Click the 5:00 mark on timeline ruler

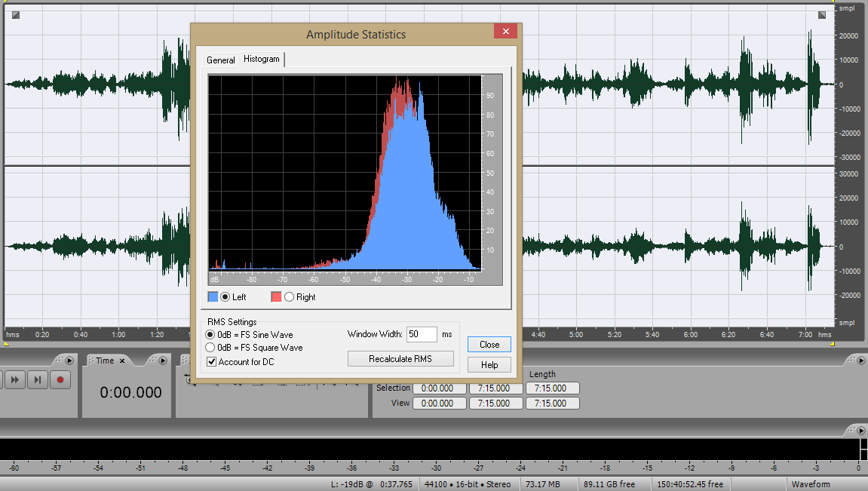(x=576, y=334)
